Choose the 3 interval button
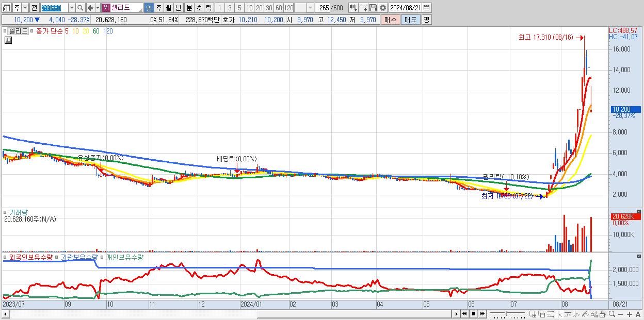The width and height of the screenshot is (644, 320). tap(230, 8)
